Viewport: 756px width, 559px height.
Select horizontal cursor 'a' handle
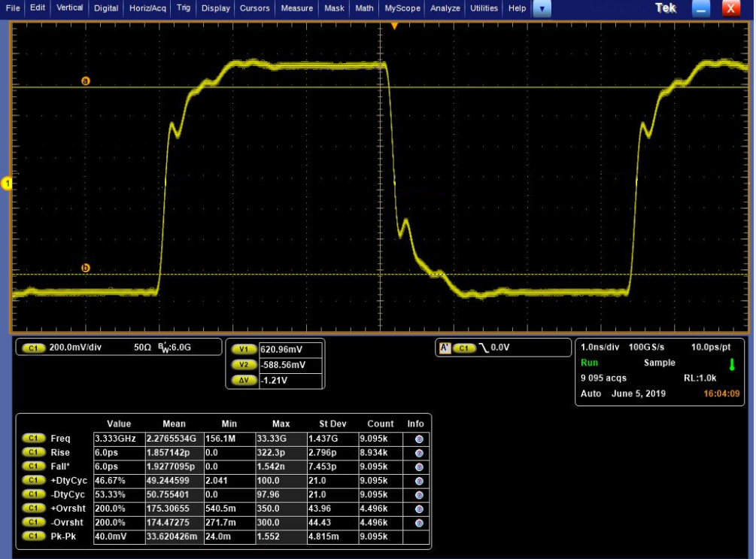click(85, 81)
